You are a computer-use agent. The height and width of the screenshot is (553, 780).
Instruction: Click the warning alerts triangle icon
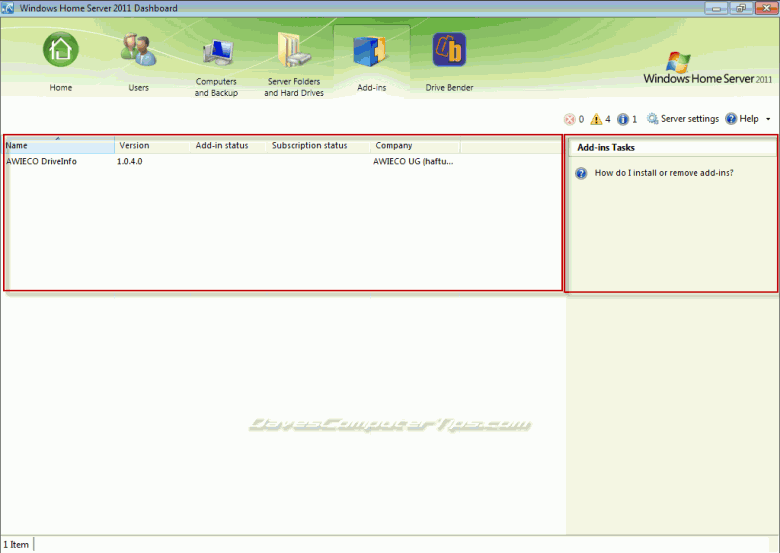pyautogui.click(x=596, y=119)
